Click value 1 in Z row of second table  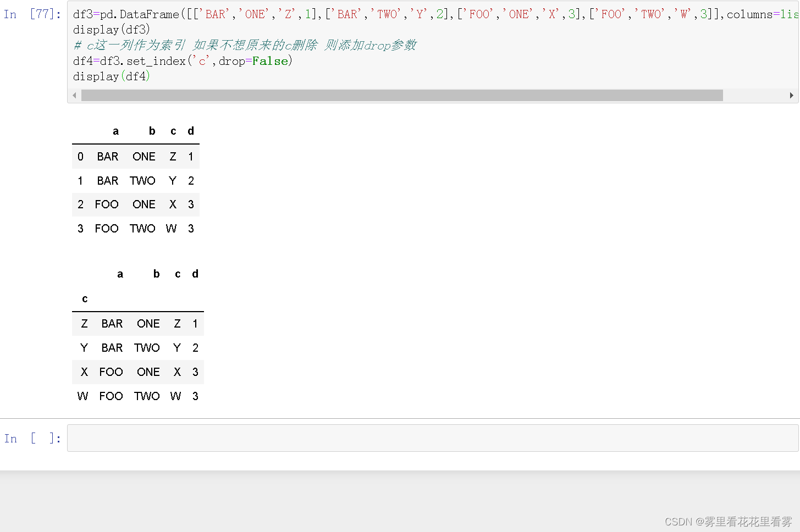195,324
